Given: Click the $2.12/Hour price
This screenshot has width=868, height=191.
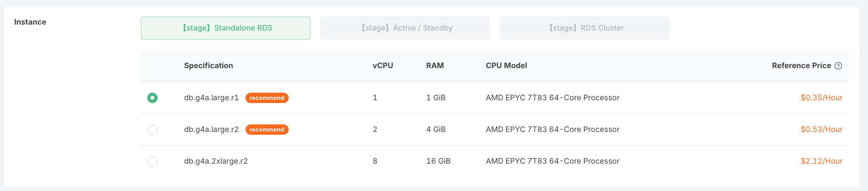Looking at the screenshot, I should pos(822,161).
